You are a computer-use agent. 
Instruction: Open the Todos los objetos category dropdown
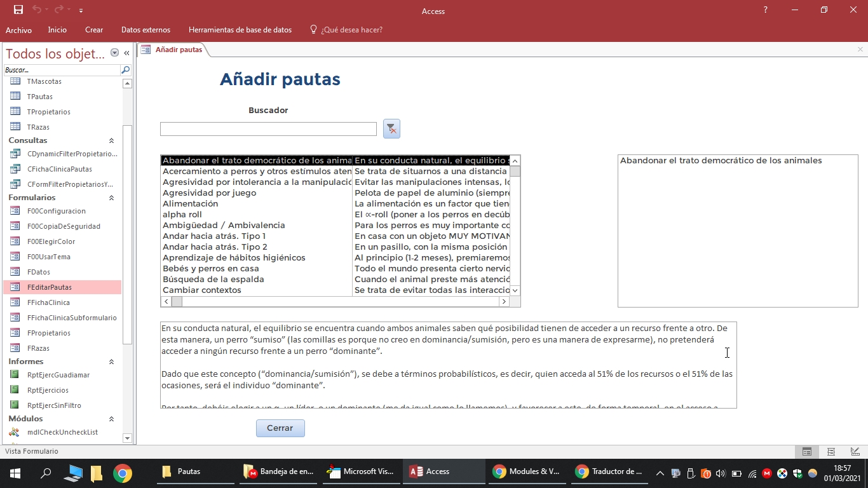(x=114, y=53)
